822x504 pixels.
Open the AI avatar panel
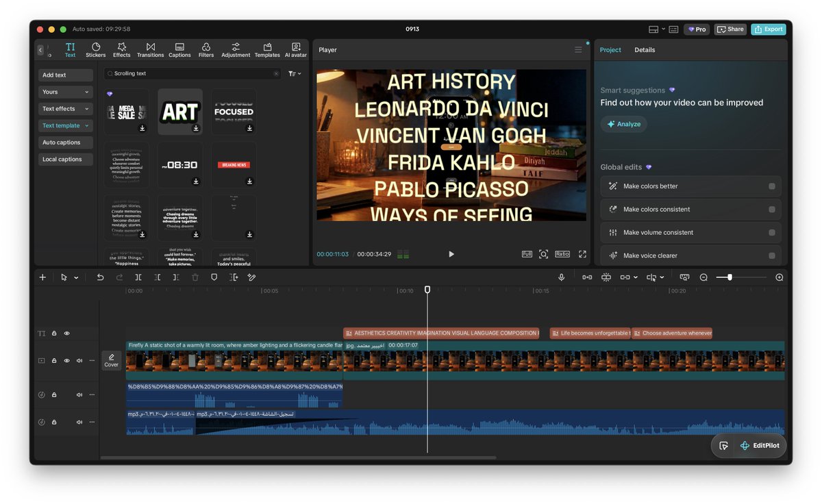click(296, 50)
